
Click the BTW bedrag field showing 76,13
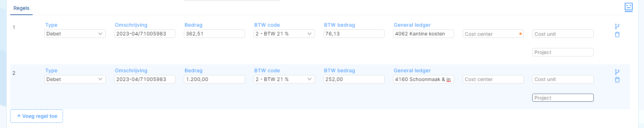point(354,34)
